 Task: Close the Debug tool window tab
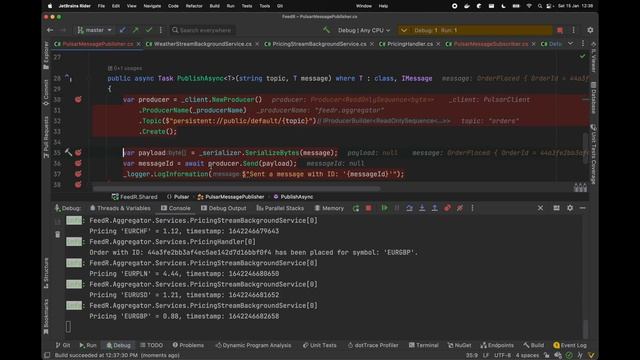coord(540,208)
